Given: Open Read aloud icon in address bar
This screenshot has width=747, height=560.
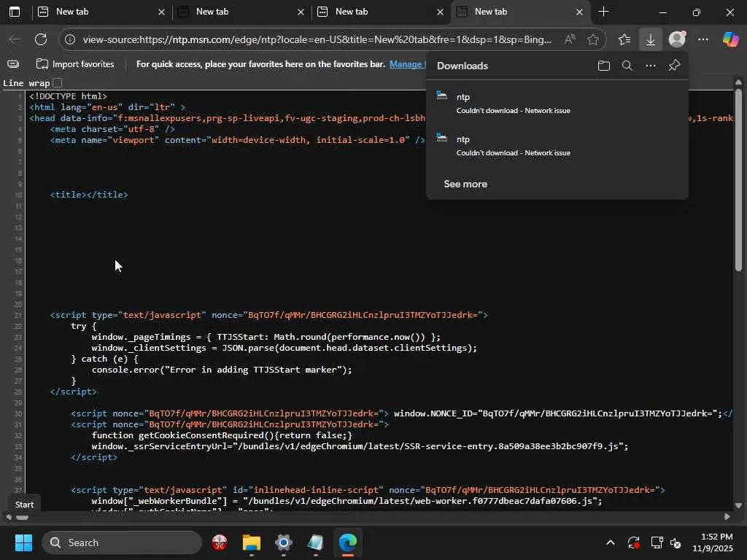Looking at the screenshot, I should 570,39.
